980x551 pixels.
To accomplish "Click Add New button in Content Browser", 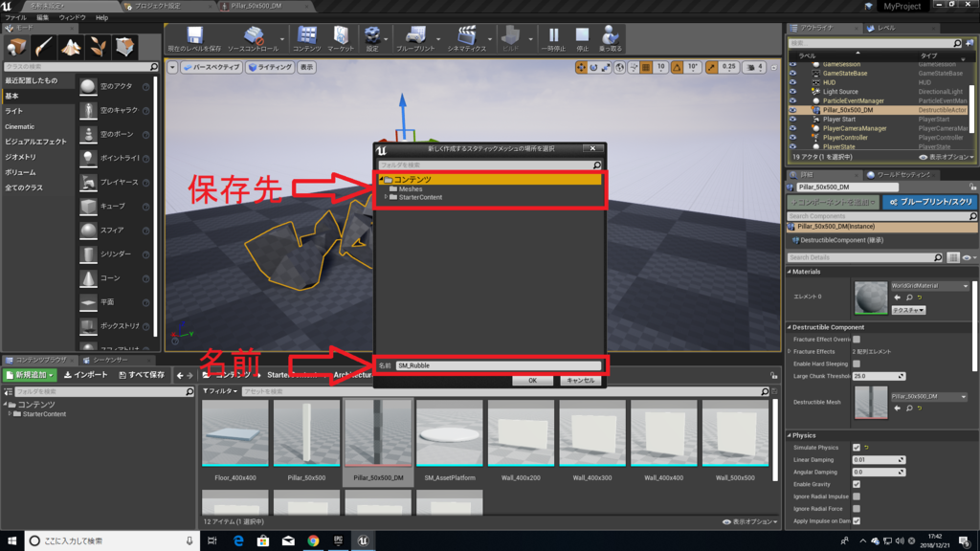I will tap(30, 375).
